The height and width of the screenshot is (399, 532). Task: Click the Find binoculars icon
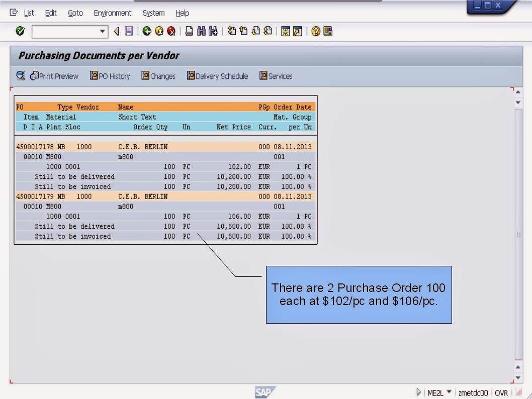(x=201, y=31)
